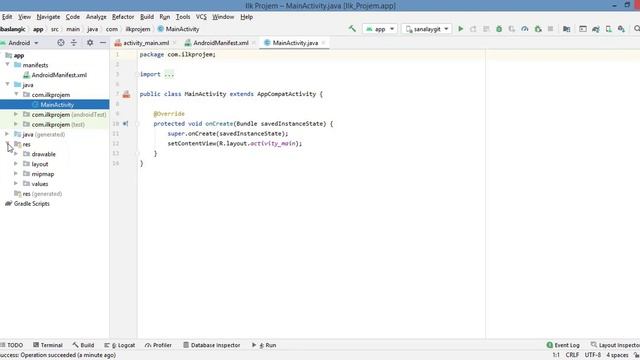Collapse the res folder arrow
The height and width of the screenshot is (360, 640).
coord(7,144)
